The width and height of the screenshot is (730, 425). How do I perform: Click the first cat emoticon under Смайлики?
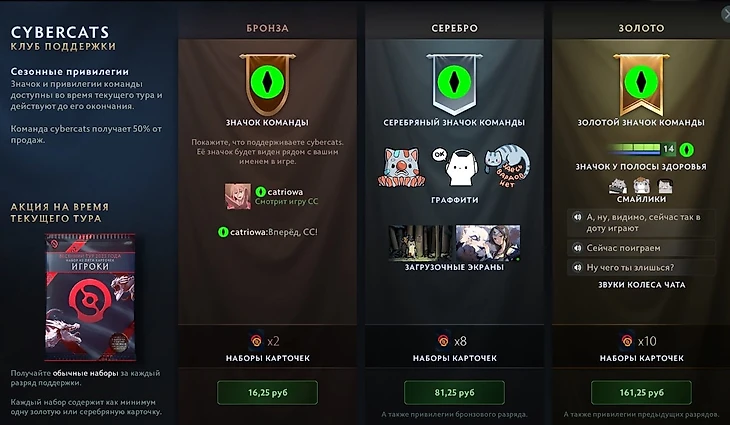tap(618, 186)
